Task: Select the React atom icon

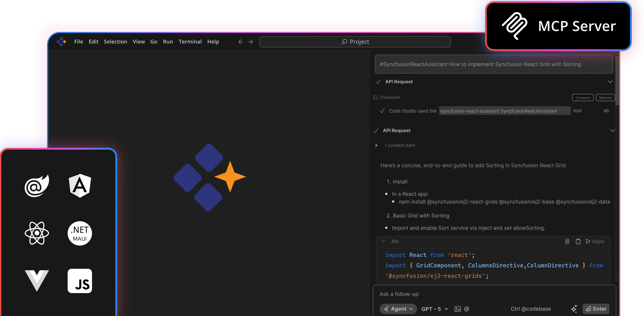Action: (x=37, y=233)
